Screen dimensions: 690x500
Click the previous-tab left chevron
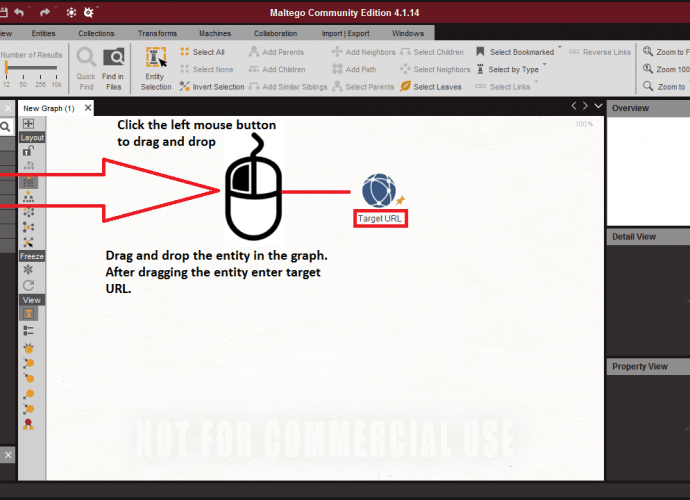click(573, 106)
